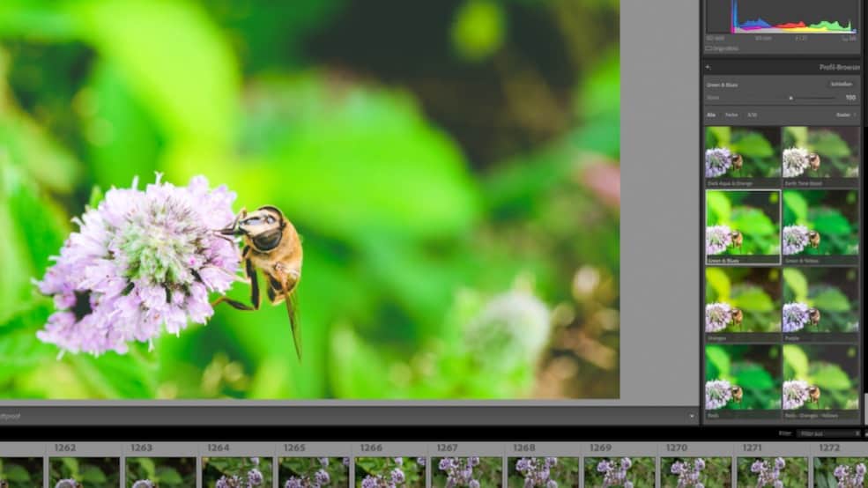Select filmstrip photo 1272

[841, 472]
